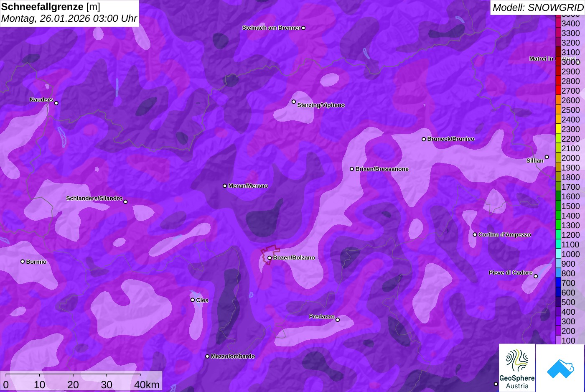The image size is (585, 392).
Task: Click the scale bar ruler line
Action: pos(73,374)
